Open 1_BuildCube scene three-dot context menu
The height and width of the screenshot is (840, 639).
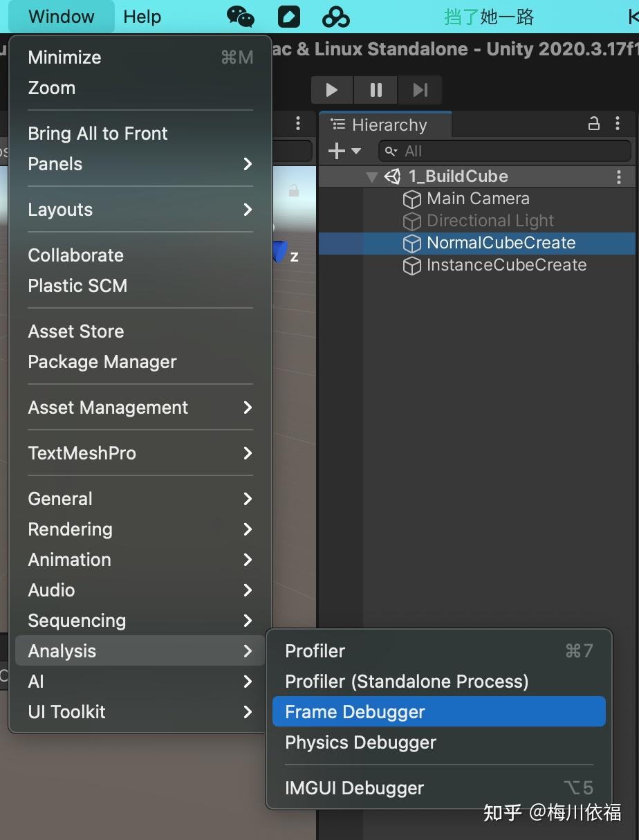click(619, 176)
